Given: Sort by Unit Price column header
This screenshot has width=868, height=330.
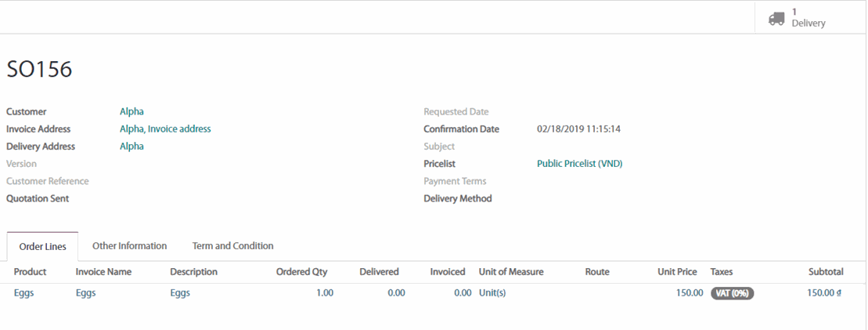Looking at the screenshot, I should click(x=677, y=272).
